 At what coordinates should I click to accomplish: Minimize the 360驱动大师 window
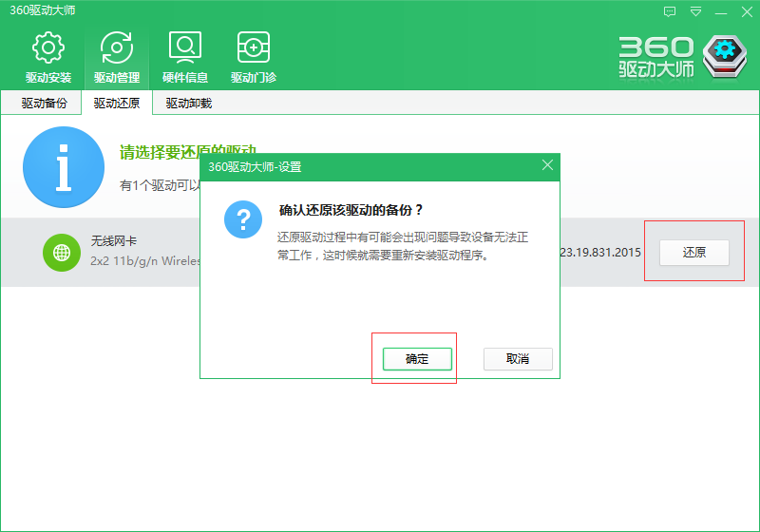pos(721,12)
